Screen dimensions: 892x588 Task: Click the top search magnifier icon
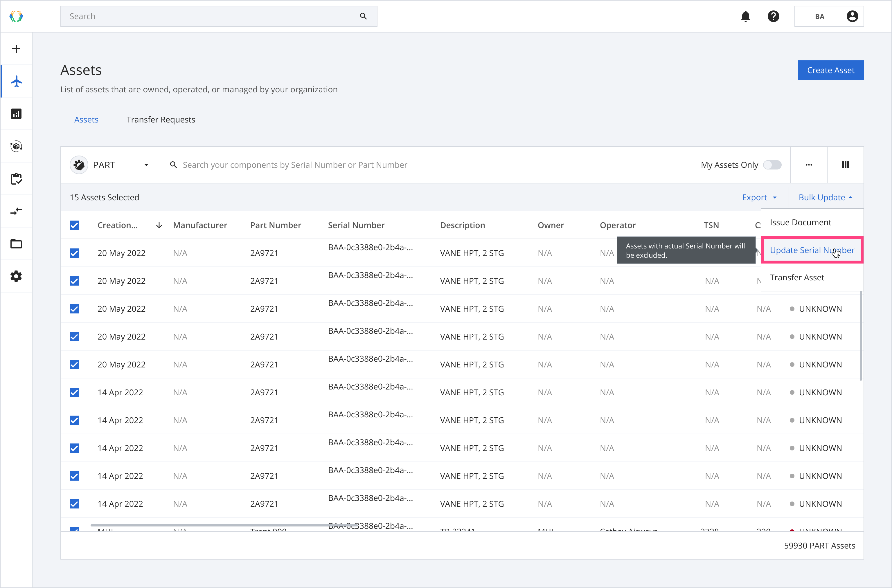[363, 16]
